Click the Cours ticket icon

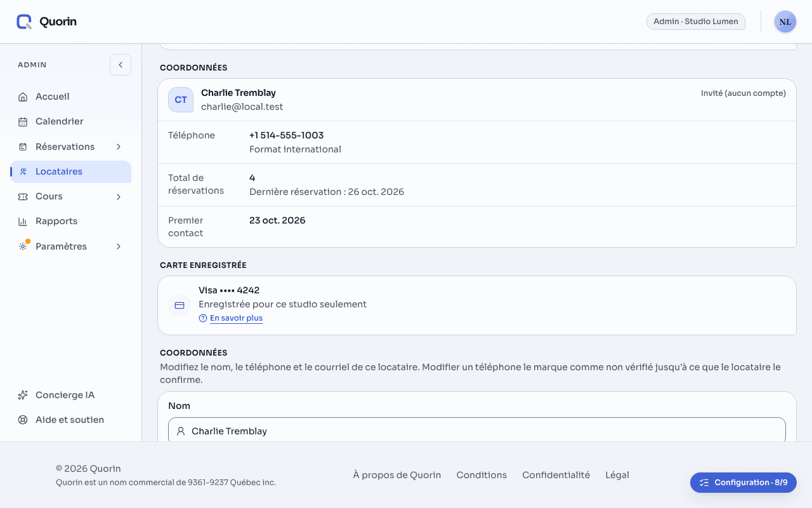click(23, 197)
